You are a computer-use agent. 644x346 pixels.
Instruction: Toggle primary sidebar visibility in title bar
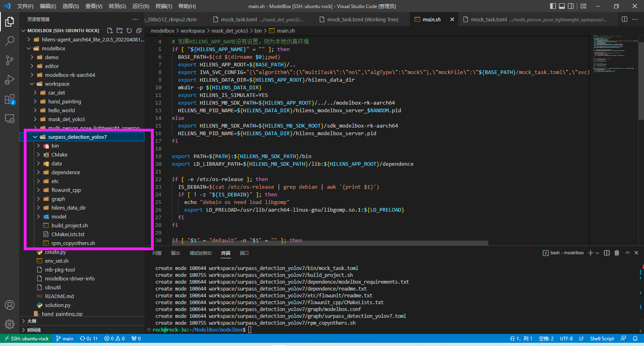(x=553, y=6)
